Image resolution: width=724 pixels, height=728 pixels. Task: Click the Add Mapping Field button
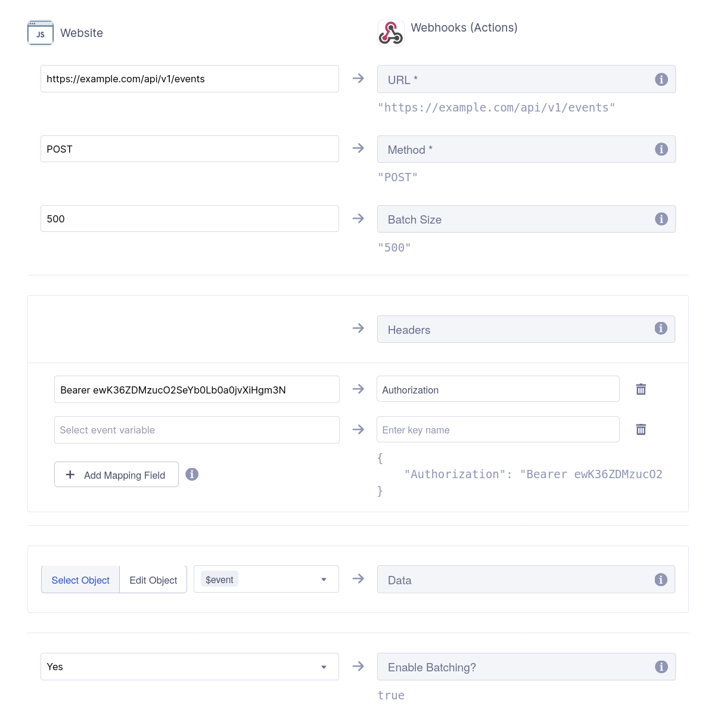point(116,474)
